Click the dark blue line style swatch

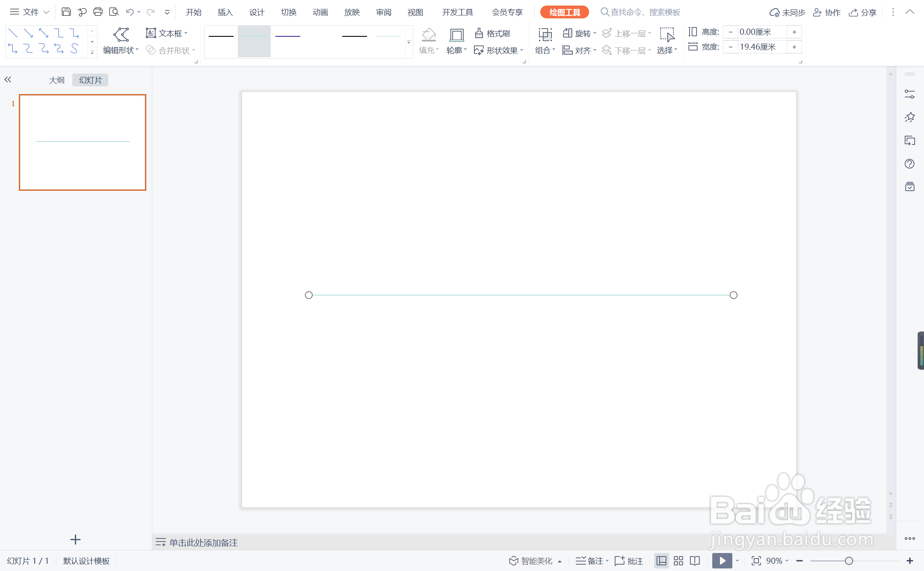(288, 37)
